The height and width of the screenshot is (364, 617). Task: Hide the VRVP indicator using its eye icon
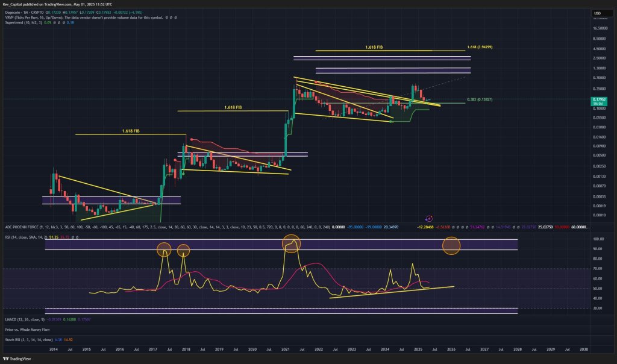(x=166, y=18)
